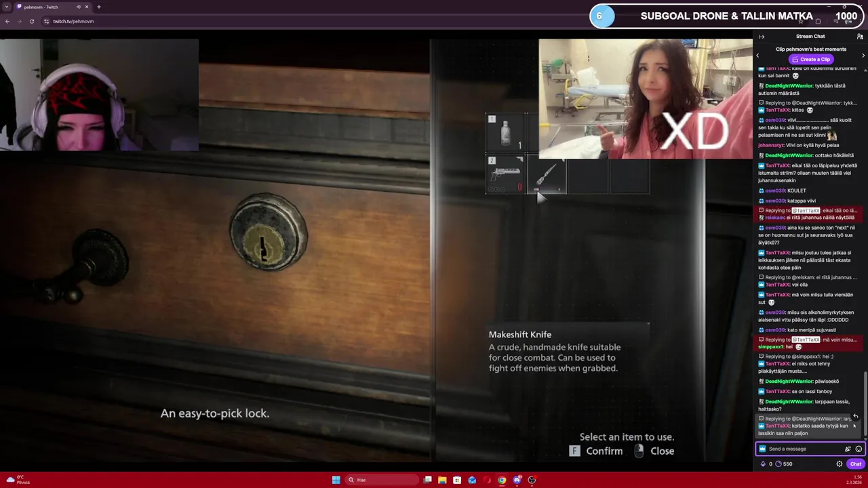The width and height of the screenshot is (868, 488).
Task: Open Google Chrome from the taskbar
Action: [502, 480]
